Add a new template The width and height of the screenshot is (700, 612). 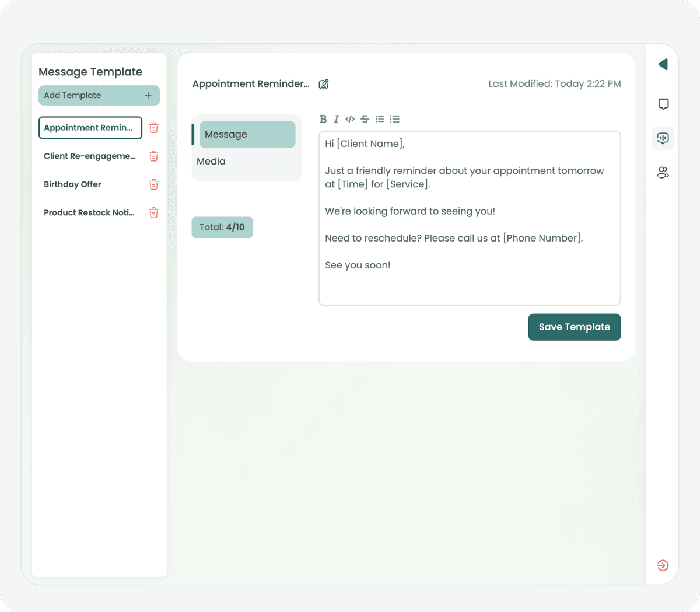99,95
